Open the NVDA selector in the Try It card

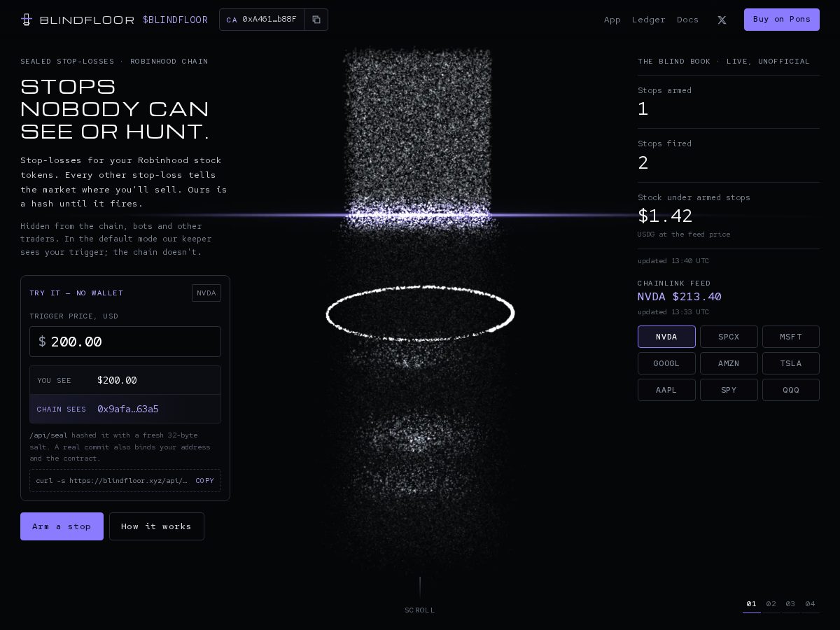tap(206, 293)
